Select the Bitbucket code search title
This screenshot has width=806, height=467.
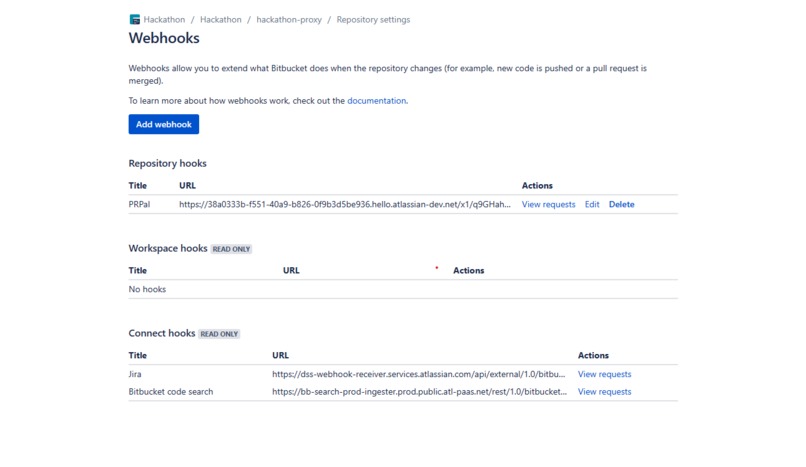tap(171, 392)
